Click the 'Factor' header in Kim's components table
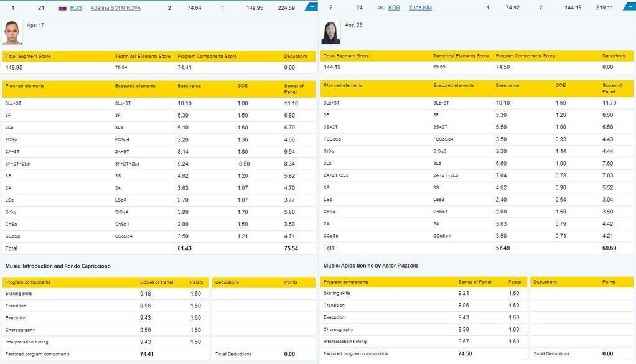Viewport: 636px width, 364px height. [x=515, y=282]
